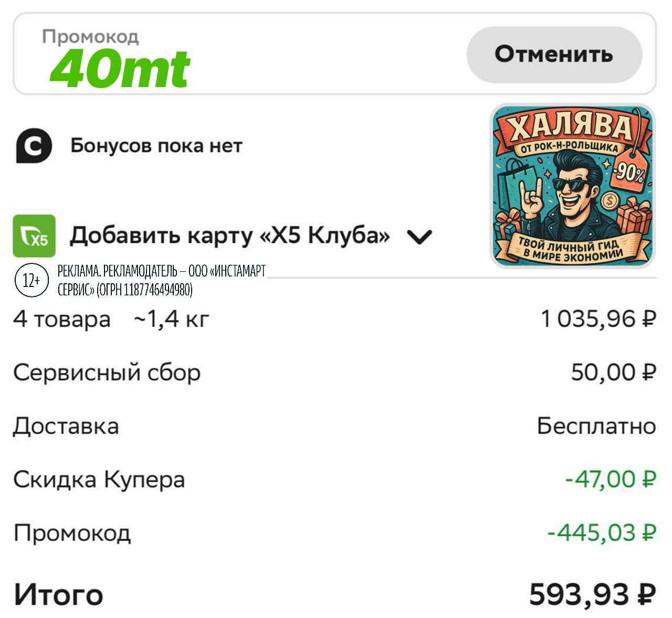
Task: Click the black bonus C icon
Action: pos(34,146)
